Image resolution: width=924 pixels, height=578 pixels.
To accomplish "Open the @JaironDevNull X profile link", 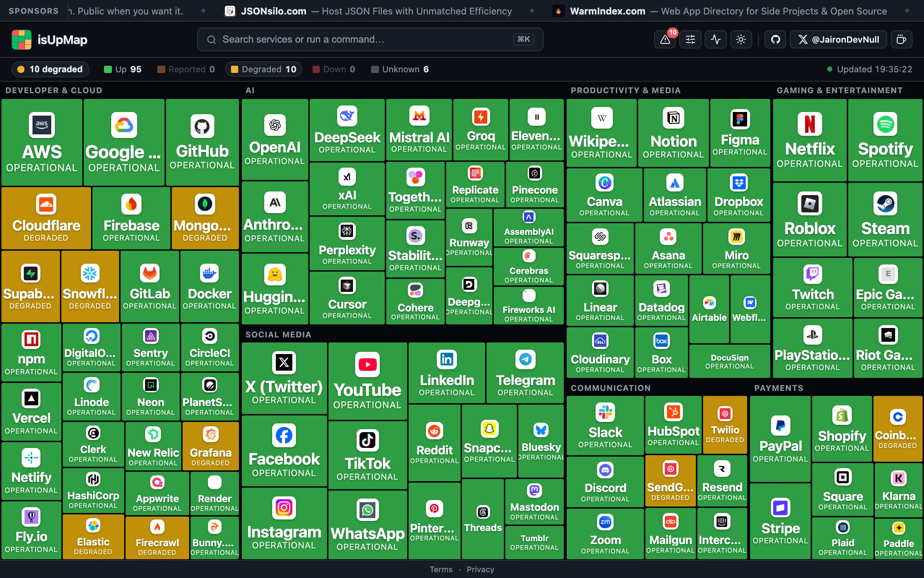I will pos(838,39).
